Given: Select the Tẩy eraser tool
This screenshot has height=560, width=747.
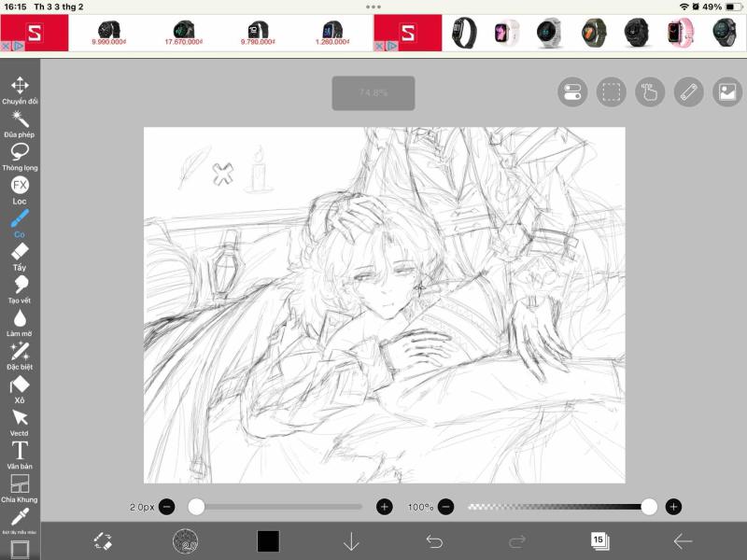Looking at the screenshot, I should point(20,258).
